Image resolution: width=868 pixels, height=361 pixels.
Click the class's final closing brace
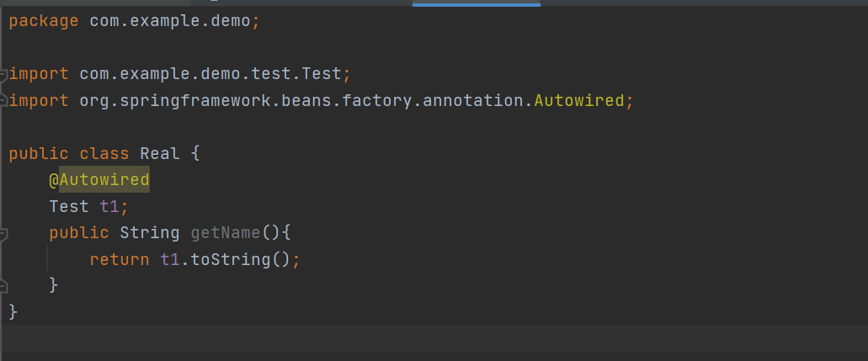[13, 311]
